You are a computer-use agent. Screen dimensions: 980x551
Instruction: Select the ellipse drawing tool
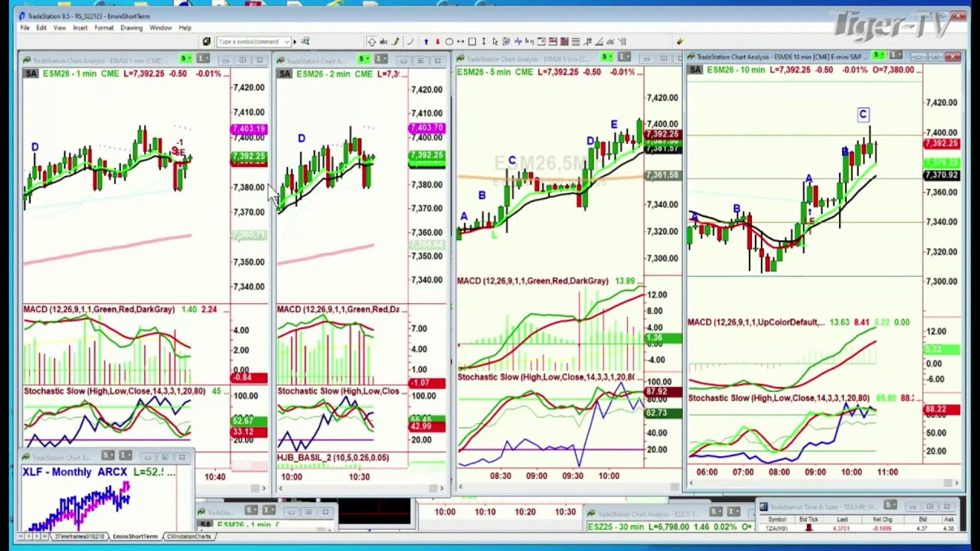(x=449, y=41)
